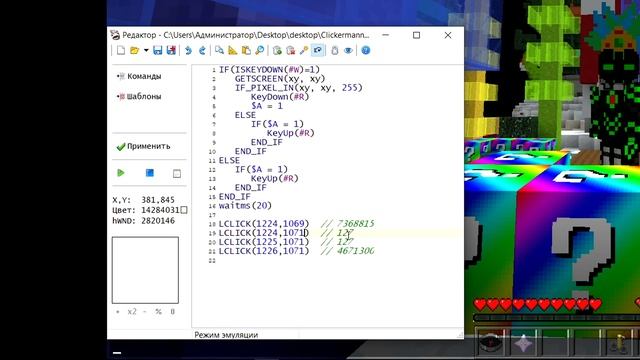The height and width of the screenshot is (360, 640).
Task: Open the Шаблоны section
Action: (x=139, y=96)
